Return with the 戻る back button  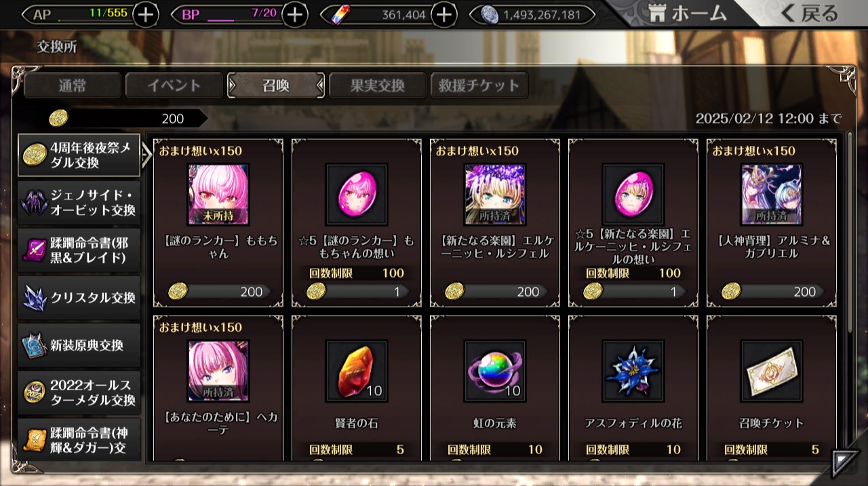pyautogui.click(x=809, y=13)
